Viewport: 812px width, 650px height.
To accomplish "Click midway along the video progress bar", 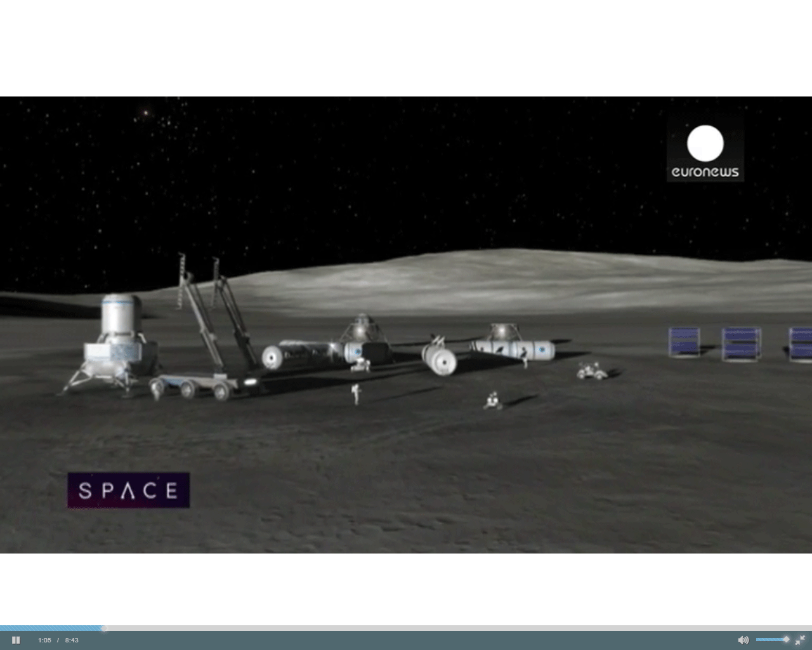I will coord(406,628).
